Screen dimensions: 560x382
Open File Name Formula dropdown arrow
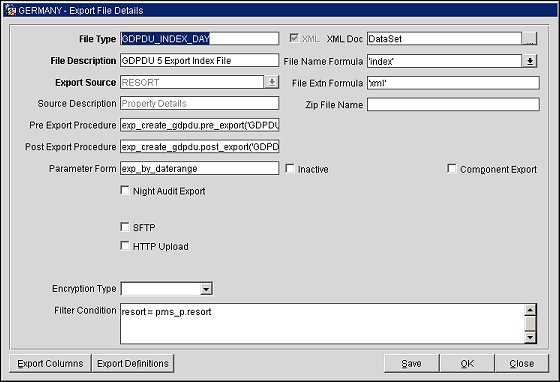click(x=530, y=61)
